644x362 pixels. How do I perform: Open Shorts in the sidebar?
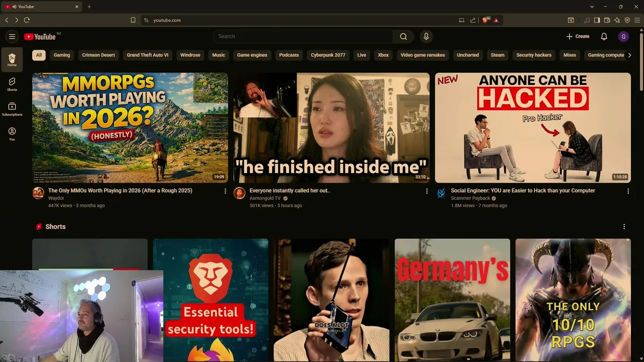[12, 84]
